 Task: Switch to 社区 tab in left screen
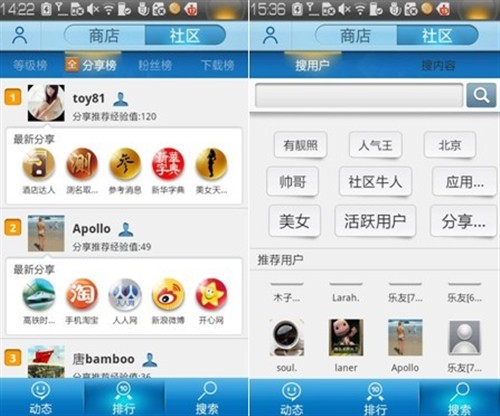[185, 35]
